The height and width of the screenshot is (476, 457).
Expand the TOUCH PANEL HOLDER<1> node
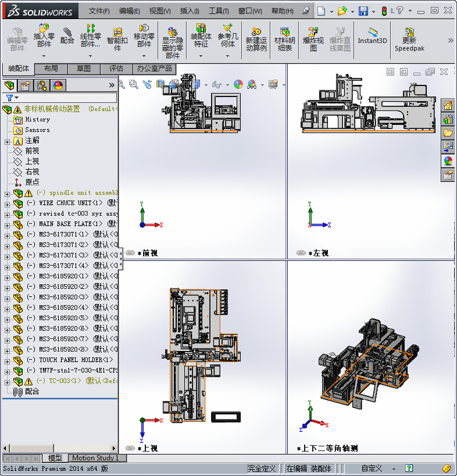pyautogui.click(x=8, y=362)
